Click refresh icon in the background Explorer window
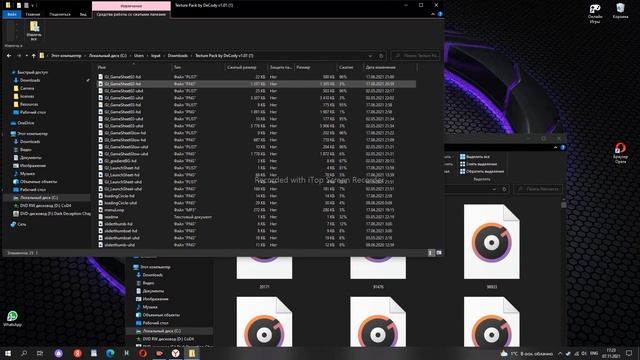The image size is (640, 360). pyautogui.click(x=504, y=189)
